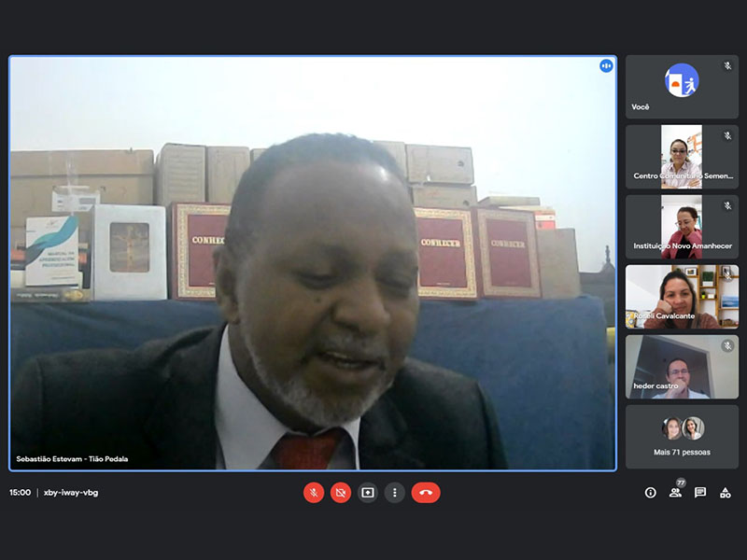Click the Sebastião Estevam main speaker video
The image size is (747, 560).
click(313, 263)
